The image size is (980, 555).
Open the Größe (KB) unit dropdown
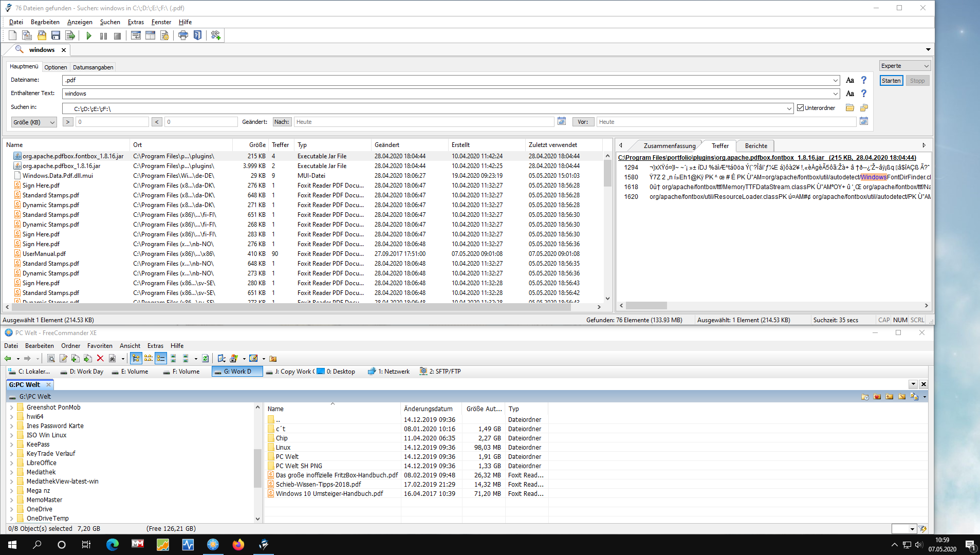(34, 122)
